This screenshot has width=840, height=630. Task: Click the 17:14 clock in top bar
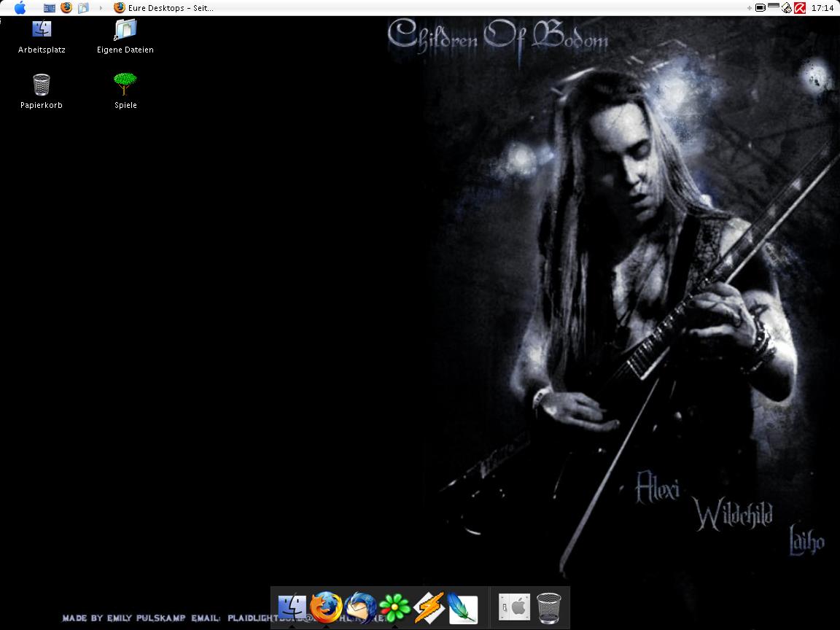pos(822,8)
